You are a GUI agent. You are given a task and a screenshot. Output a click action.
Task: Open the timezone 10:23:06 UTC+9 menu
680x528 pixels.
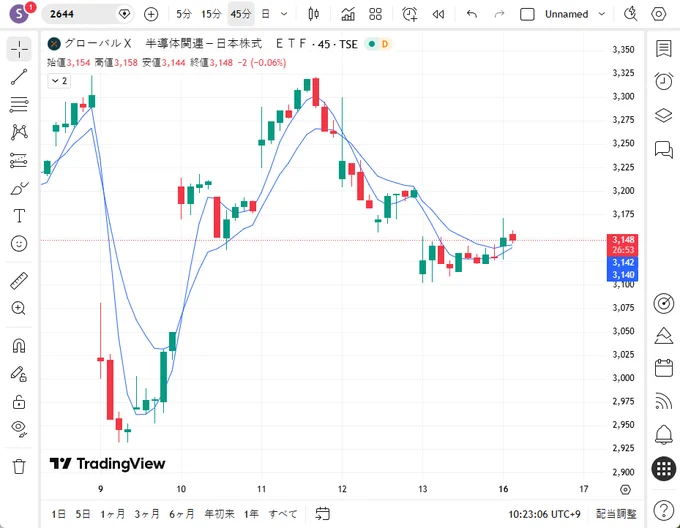pos(544,514)
